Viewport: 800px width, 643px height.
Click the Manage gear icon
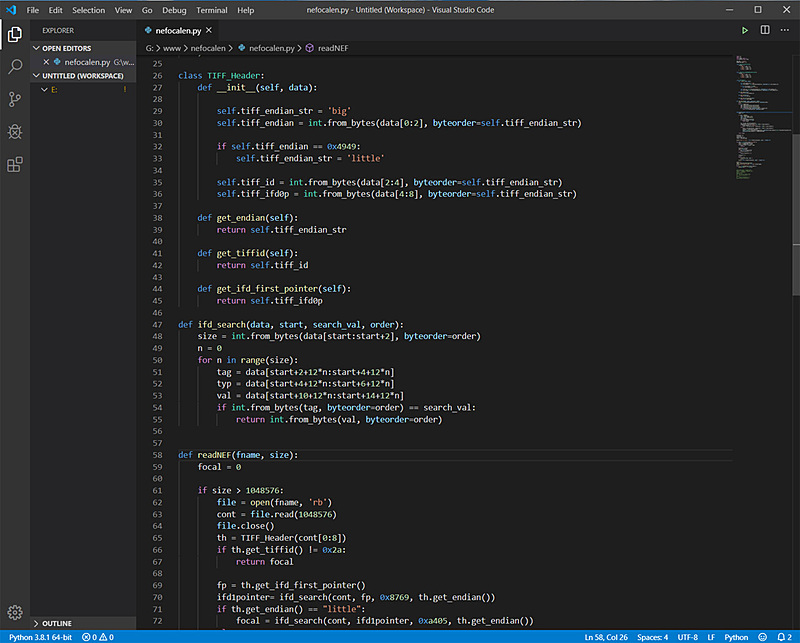click(15, 612)
